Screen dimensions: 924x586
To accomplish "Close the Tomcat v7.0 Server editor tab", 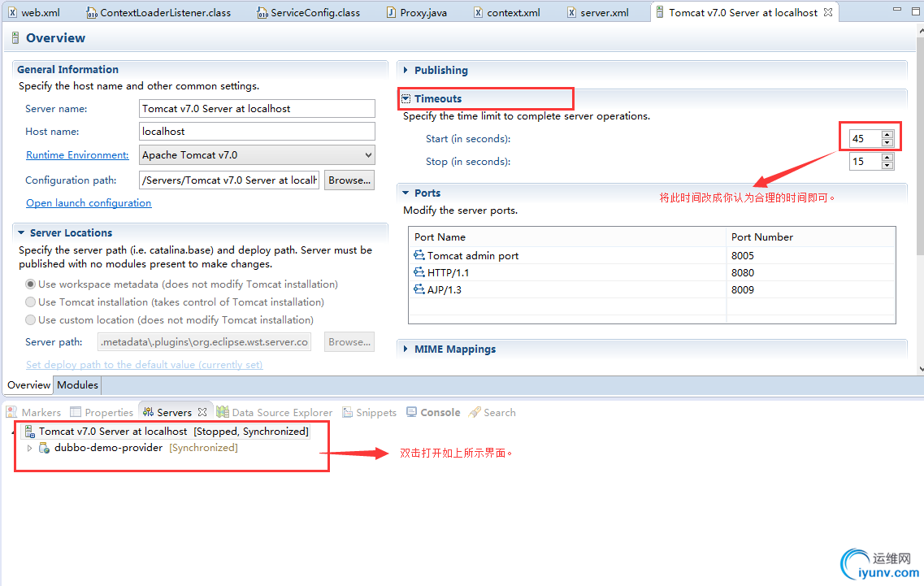I will point(828,12).
